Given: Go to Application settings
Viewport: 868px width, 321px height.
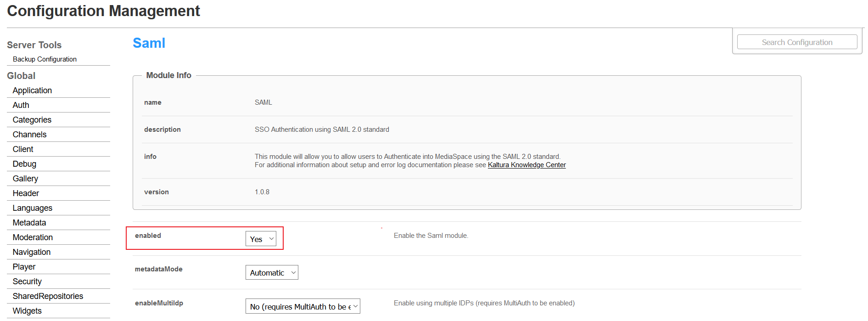Looking at the screenshot, I should tap(32, 90).
